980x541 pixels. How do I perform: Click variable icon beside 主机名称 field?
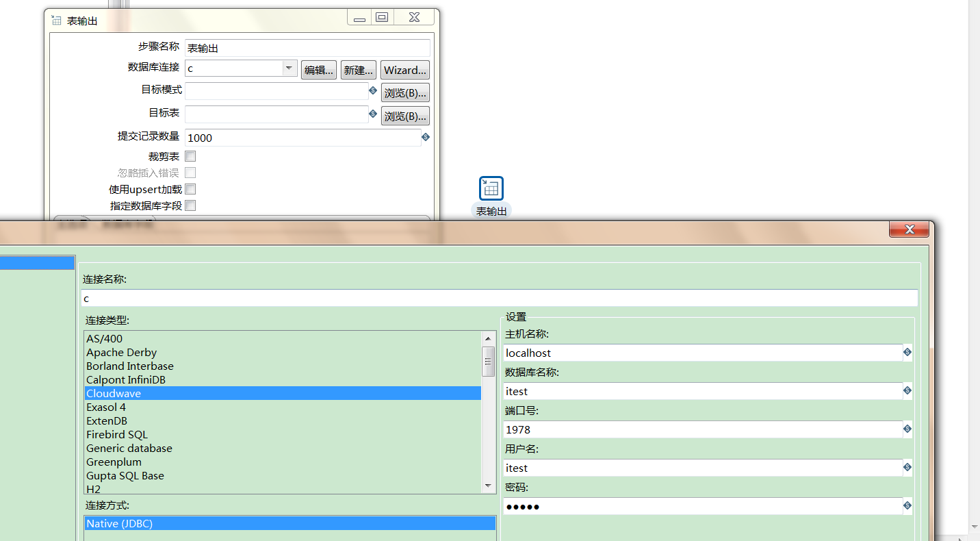coord(907,352)
